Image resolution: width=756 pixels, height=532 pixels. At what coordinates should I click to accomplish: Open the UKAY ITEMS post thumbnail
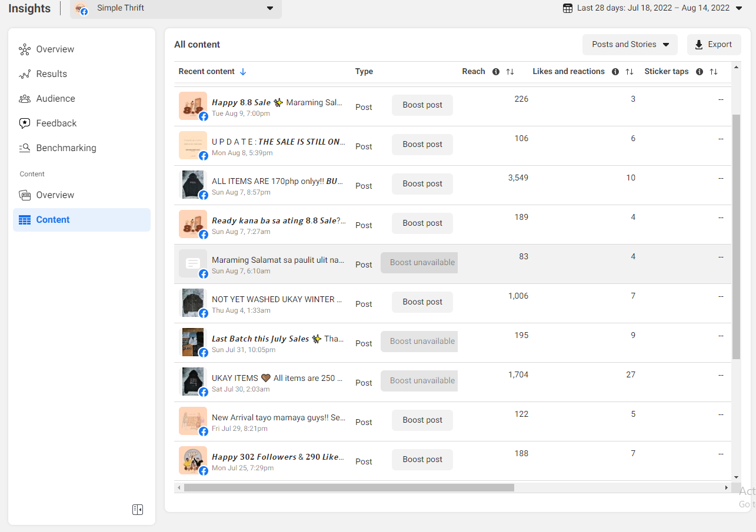pos(193,382)
